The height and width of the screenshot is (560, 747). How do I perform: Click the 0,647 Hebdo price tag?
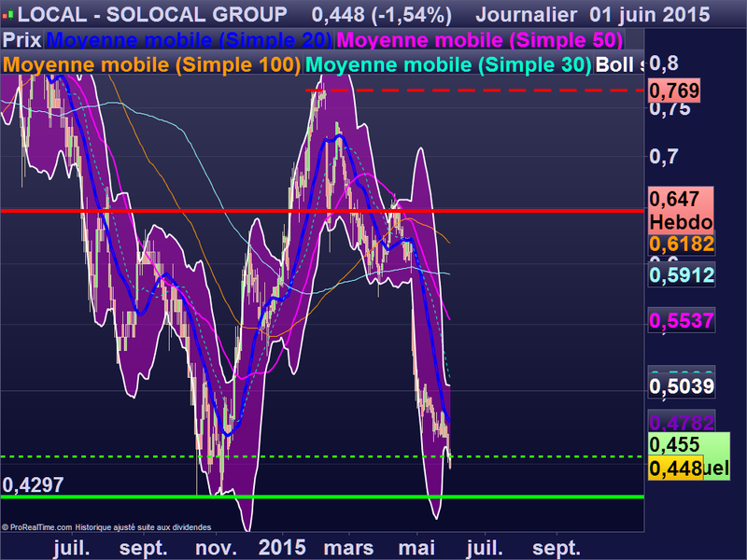681,210
